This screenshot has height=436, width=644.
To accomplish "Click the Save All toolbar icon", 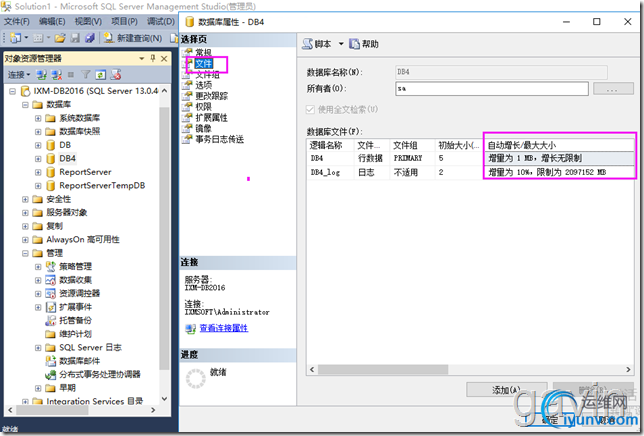I will pos(90,38).
